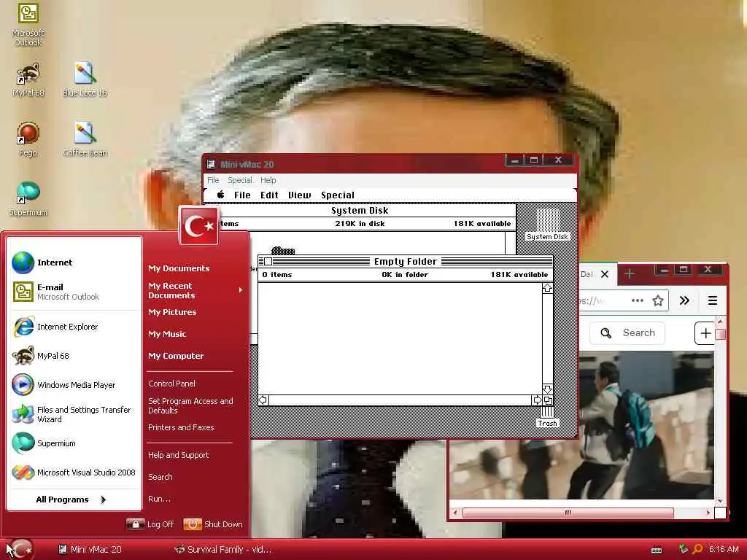Click keyboard icon in system tray
This screenshot has height=560, width=747.
pyautogui.click(x=657, y=550)
